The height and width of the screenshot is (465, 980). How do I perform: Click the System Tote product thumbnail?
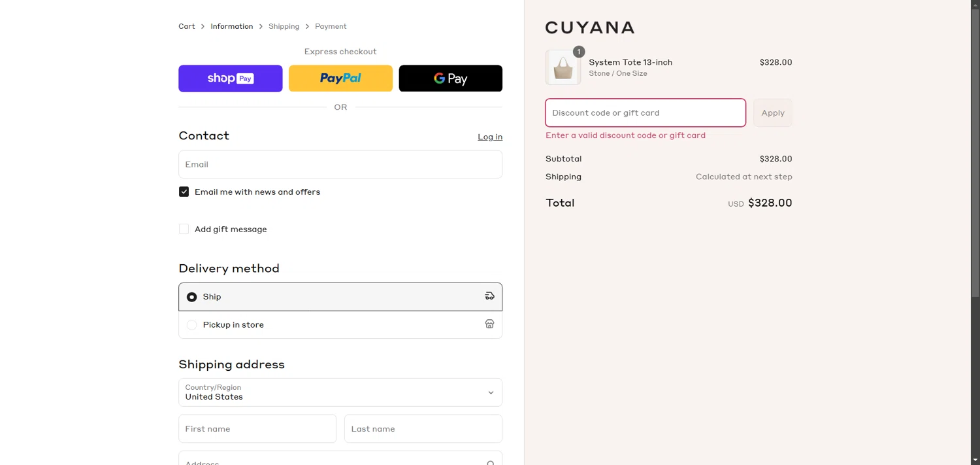[563, 67]
